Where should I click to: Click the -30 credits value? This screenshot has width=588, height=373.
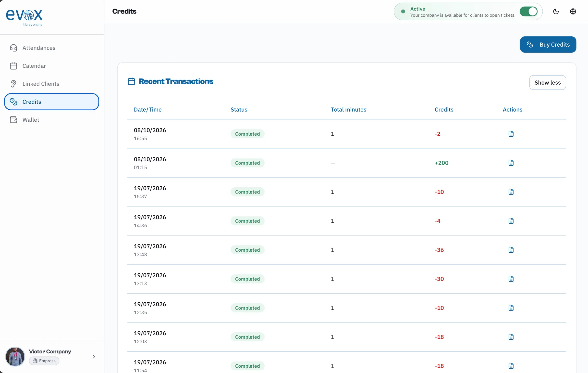pyautogui.click(x=439, y=279)
